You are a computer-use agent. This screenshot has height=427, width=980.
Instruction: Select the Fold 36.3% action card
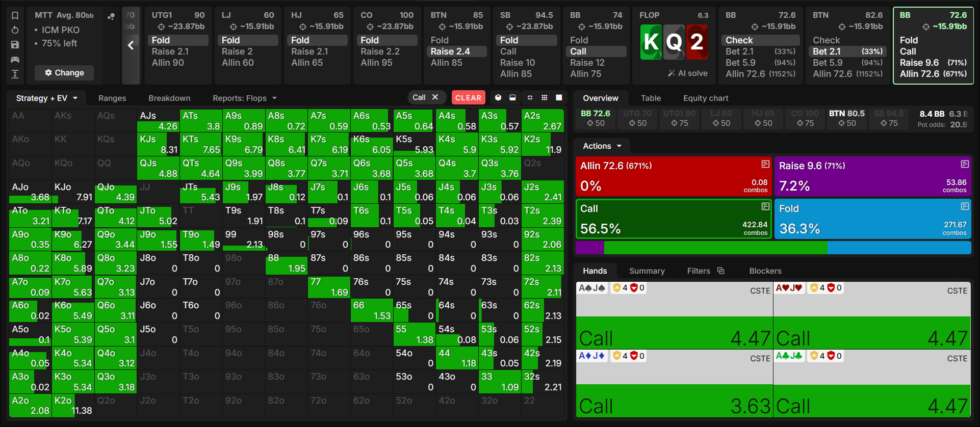tap(872, 219)
